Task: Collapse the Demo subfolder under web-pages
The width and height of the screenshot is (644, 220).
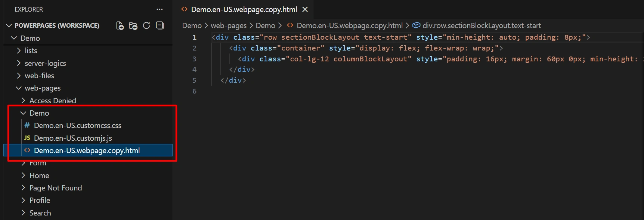Action: click(23, 113)
